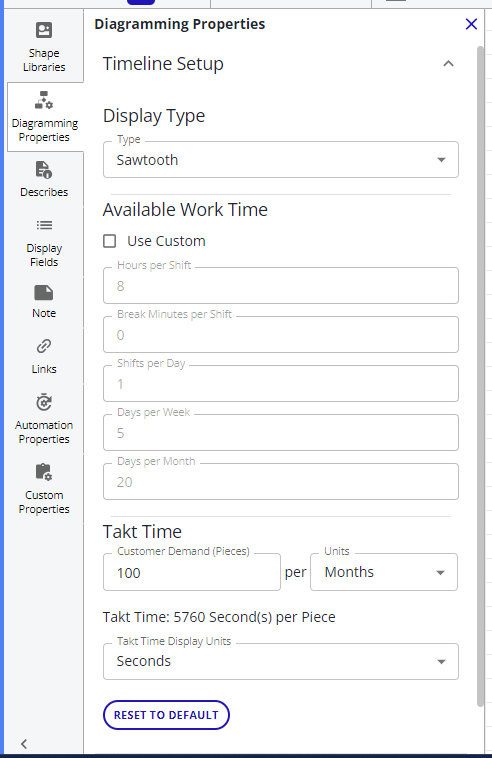Open the Shape Libraries panel icon
The width and height of the screenshot is (492, 758).
click(44, 30)
